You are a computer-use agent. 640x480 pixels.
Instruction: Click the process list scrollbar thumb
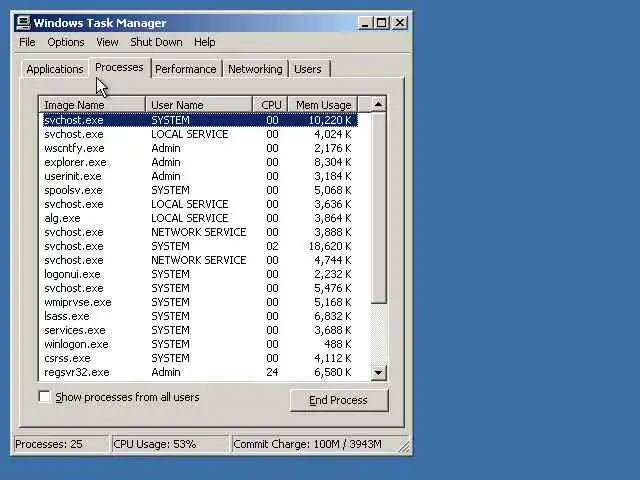378,208
